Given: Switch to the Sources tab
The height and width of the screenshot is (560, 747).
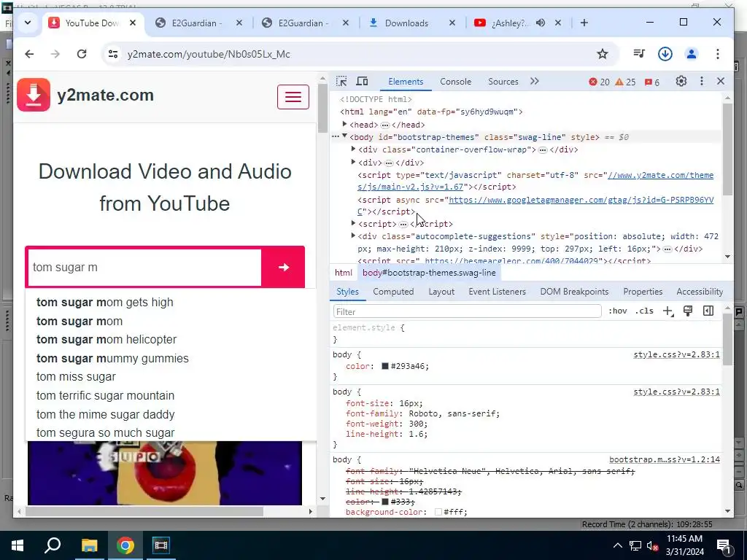Looking at the screenshot, I should pyautogui.click(x=503, y=82).
